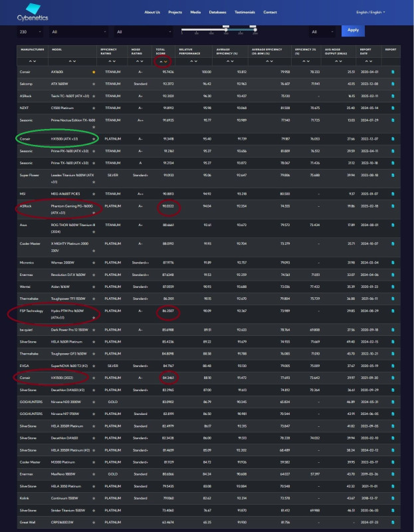Open report icon for EVGA SuperNOVA 1600 T2
Viewport: 414px width, 532px height.
tap(393, 366)
